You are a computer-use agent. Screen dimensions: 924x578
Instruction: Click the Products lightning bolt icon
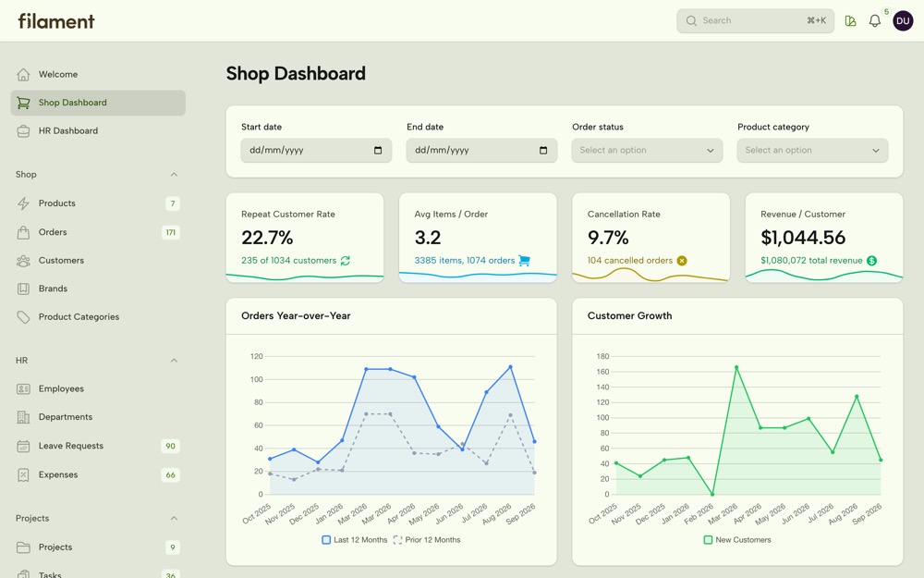click(x=23, y=203)
